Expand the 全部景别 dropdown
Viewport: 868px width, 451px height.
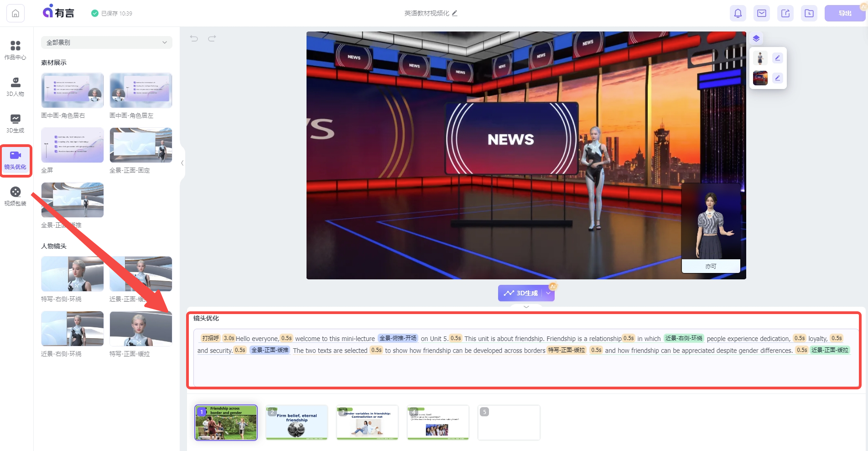coord(107,42)
